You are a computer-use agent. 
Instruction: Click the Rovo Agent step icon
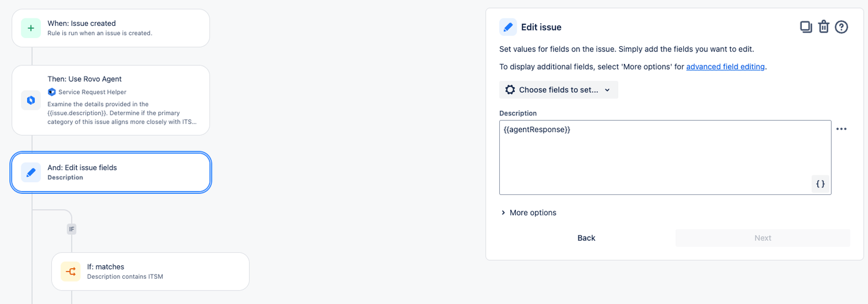click(31, 100)
